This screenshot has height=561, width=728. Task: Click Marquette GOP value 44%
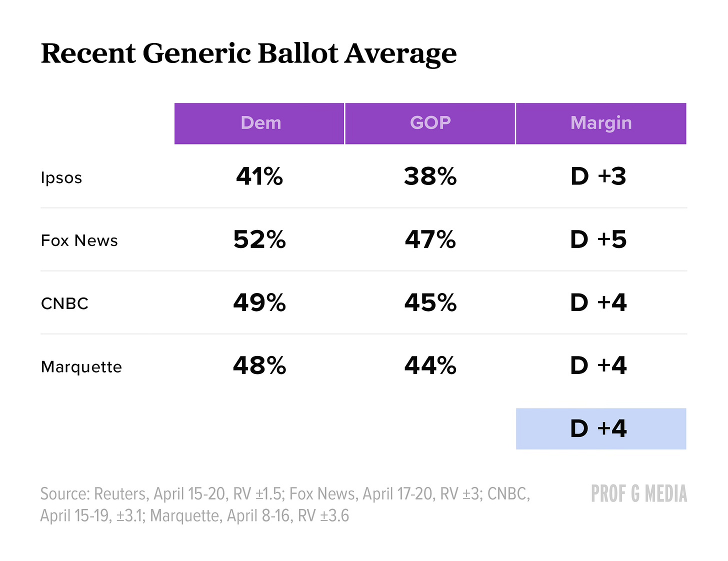[x=430, y=365]
